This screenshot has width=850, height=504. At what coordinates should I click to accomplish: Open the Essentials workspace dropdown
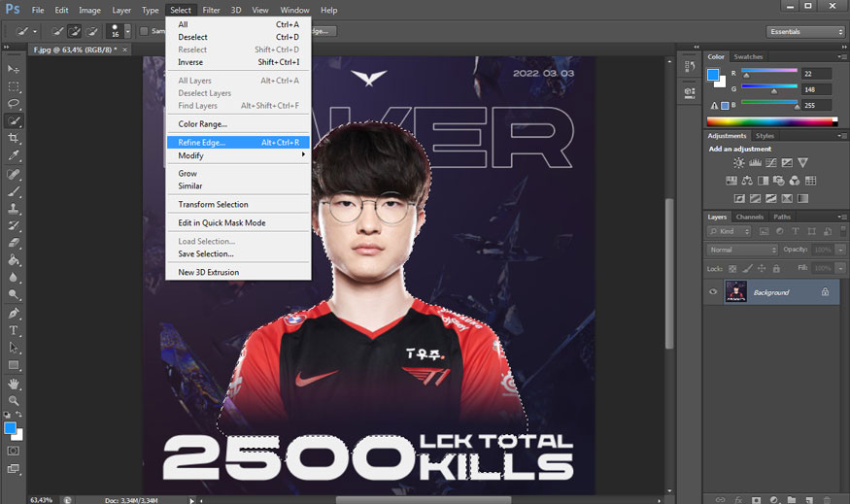point(804,32)
